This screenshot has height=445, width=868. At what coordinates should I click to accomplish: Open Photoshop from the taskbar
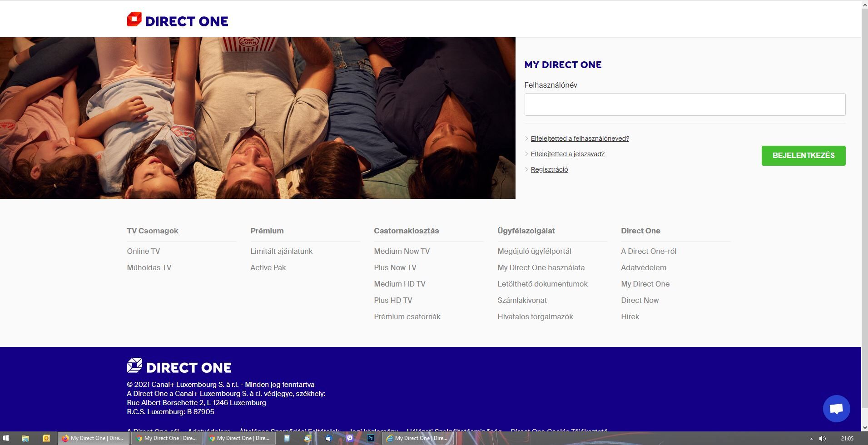tap(371, 438)
